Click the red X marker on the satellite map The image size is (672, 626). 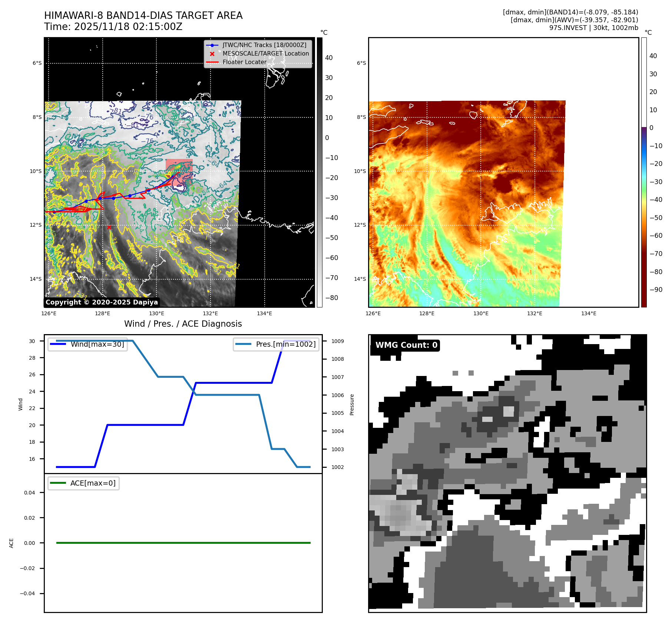pyautogui.click(x=109, y=227)
